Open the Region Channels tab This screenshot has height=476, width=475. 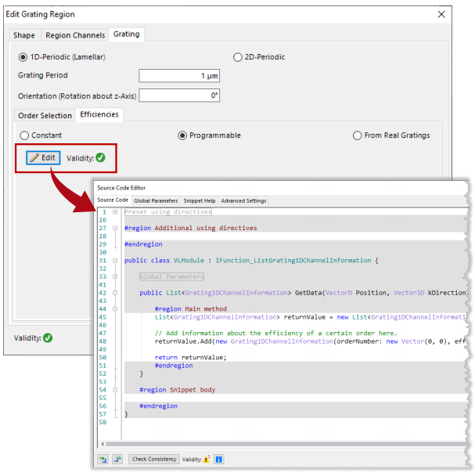(75, 35)
